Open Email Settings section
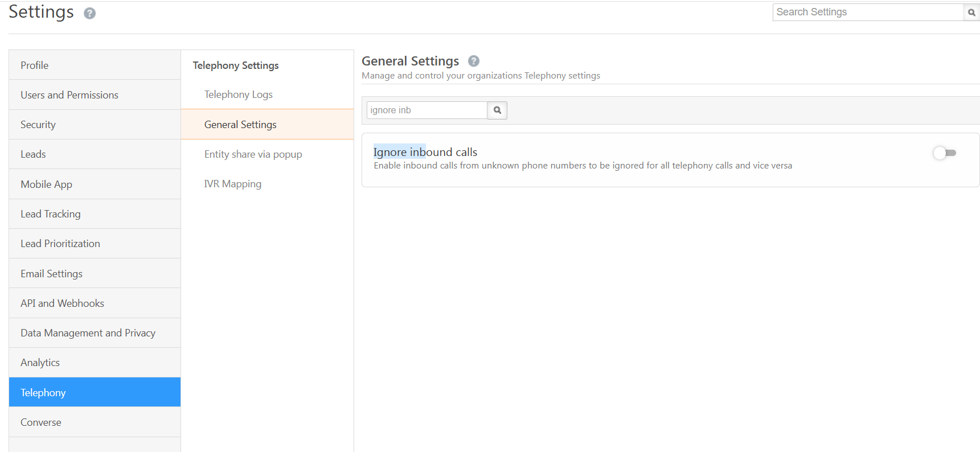Screen dimensions: 980x452 (x=51, y=274)
